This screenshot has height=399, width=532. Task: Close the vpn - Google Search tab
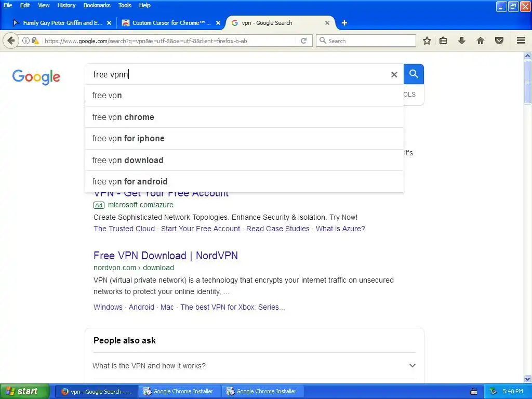327,23
